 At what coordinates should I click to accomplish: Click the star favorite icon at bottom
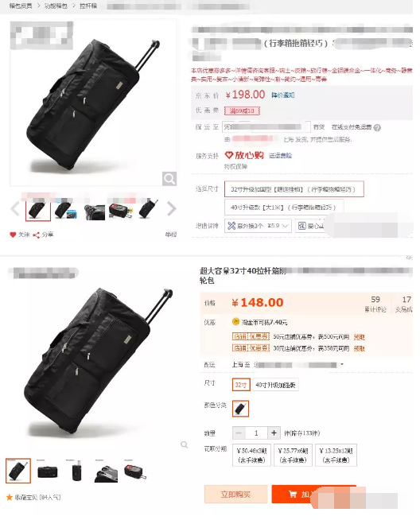(x=10, y=497)
